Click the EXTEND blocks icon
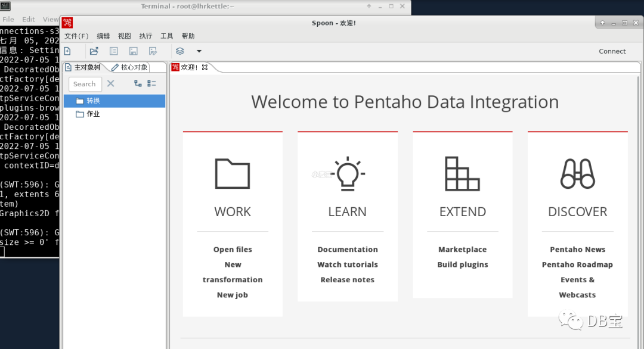Viewport: 644px width, 349px height. 463,174
